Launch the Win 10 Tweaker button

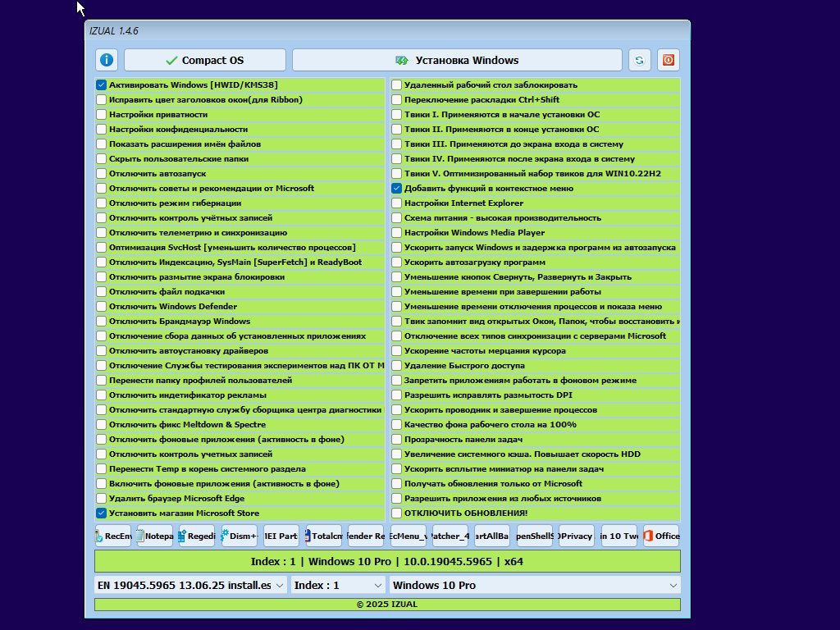pos(619,536)
